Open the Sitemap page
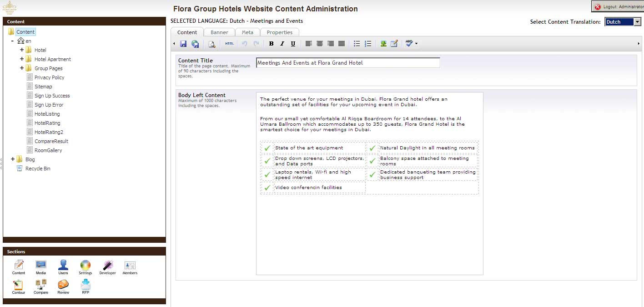This screenshot has height=307, width=644. click(43, 87)
